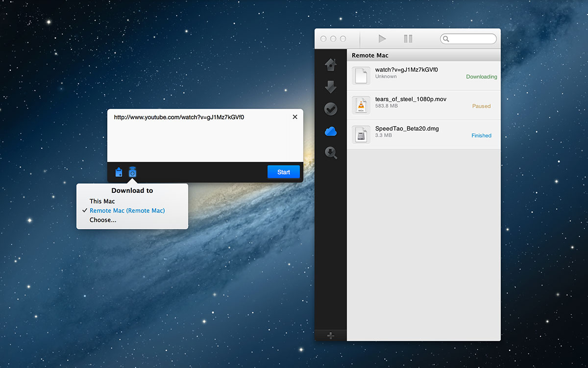This screenshot has width=588, height=368.
Task: Check progress of the Downloading YouTube item
Action: pos(424,76)
